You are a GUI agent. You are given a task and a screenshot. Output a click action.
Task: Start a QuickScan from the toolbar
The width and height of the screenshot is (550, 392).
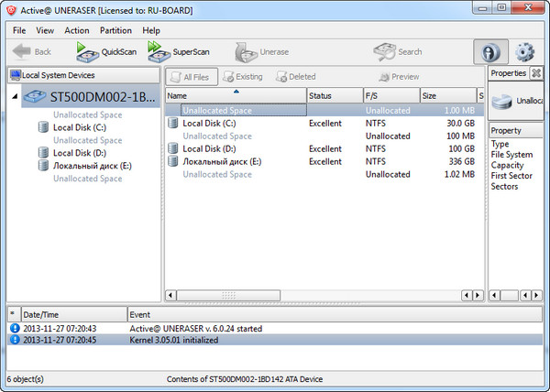[105, 51]
